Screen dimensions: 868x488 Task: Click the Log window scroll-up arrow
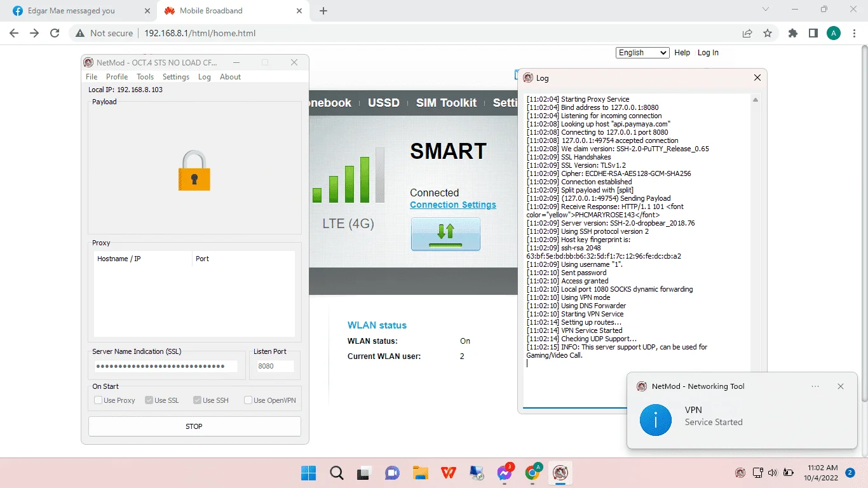756,100
